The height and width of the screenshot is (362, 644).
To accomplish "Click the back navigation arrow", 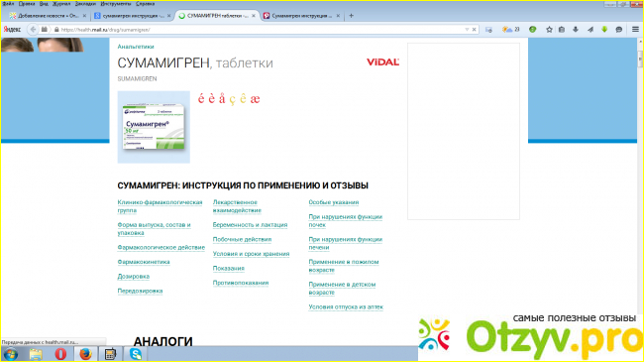I will (33, 30).
